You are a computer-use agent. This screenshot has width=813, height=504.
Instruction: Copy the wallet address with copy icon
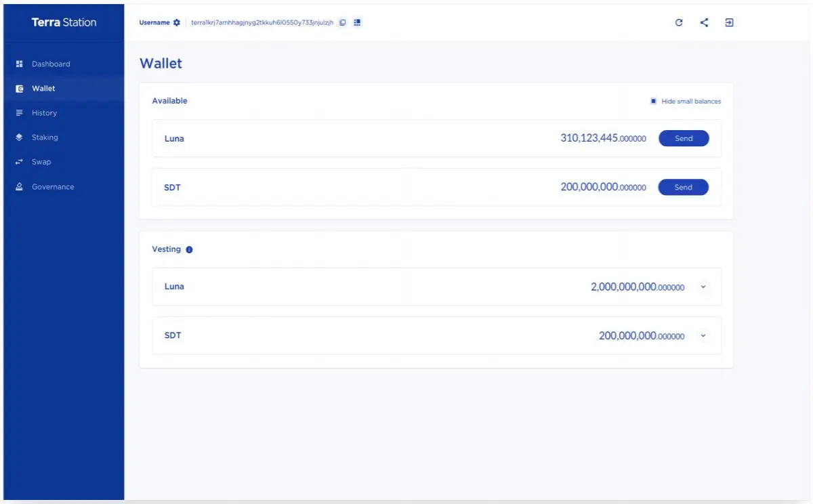pyautogui.click(x=343, y=22)
